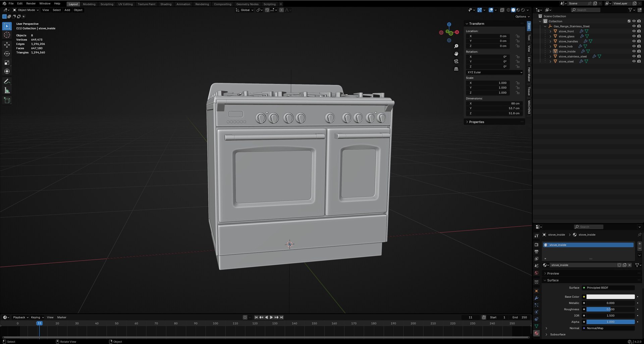Image resolution: width=644 pixels, height=344 pixels.
Task: Switch to the UV Editing workspace tab
Action: click(125, 4)
